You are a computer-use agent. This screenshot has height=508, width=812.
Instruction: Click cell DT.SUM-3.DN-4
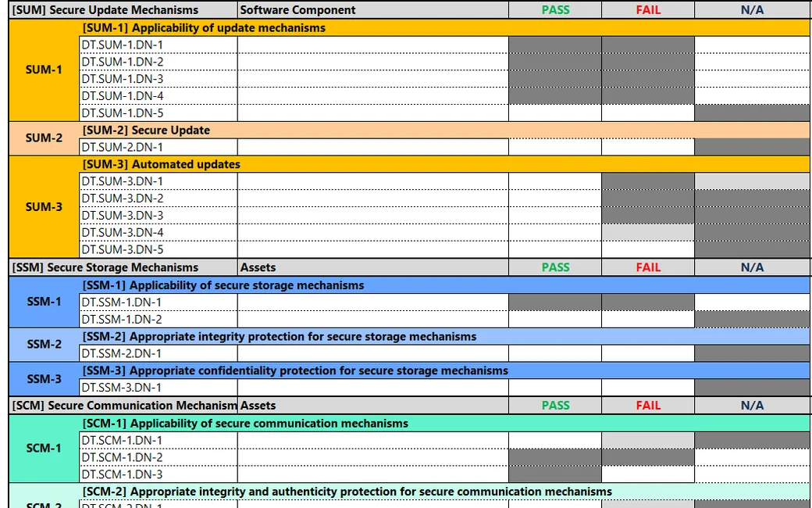click(158, 232)
